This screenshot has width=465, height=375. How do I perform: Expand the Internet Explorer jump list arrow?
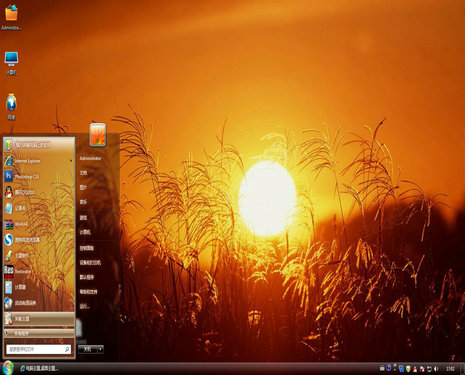pyautogui.click(x=71, y=161)
